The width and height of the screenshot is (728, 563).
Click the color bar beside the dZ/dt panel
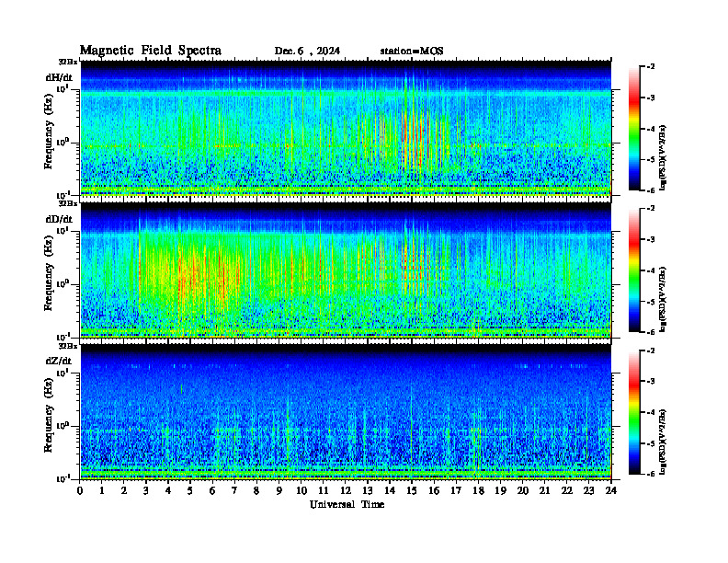click(634, 412)
